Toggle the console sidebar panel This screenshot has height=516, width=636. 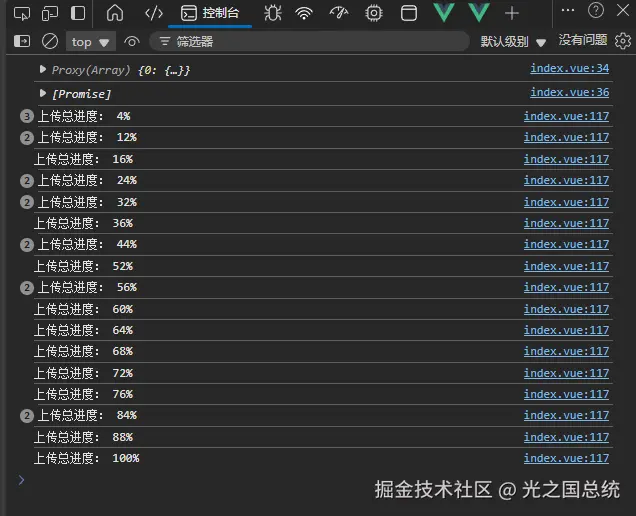(22, 41)
